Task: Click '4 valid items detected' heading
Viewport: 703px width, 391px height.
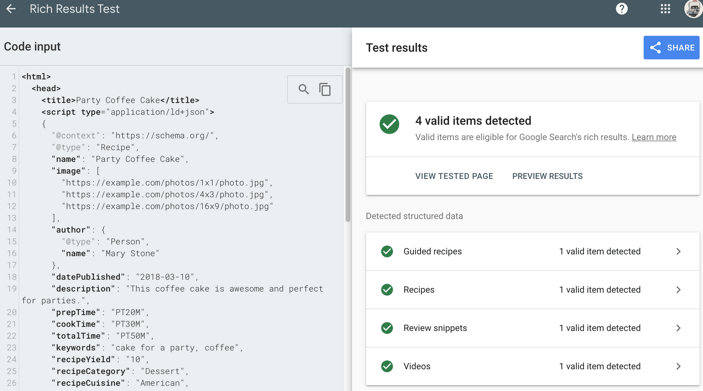Action: click(x=473, y=121)
